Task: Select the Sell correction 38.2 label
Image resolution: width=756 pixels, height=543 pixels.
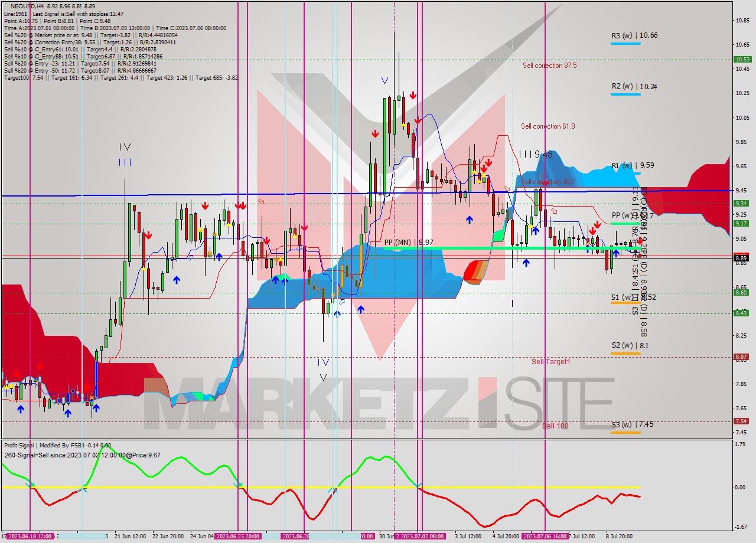Action: tap(548, 182)
